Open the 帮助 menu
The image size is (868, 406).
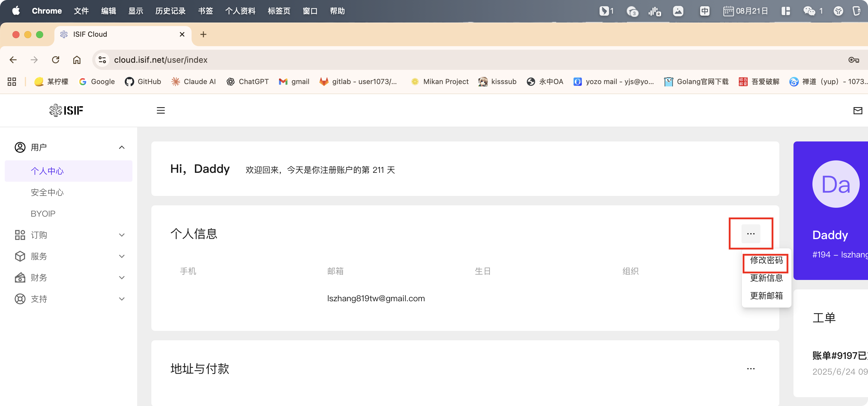click(x=337, y=11)
